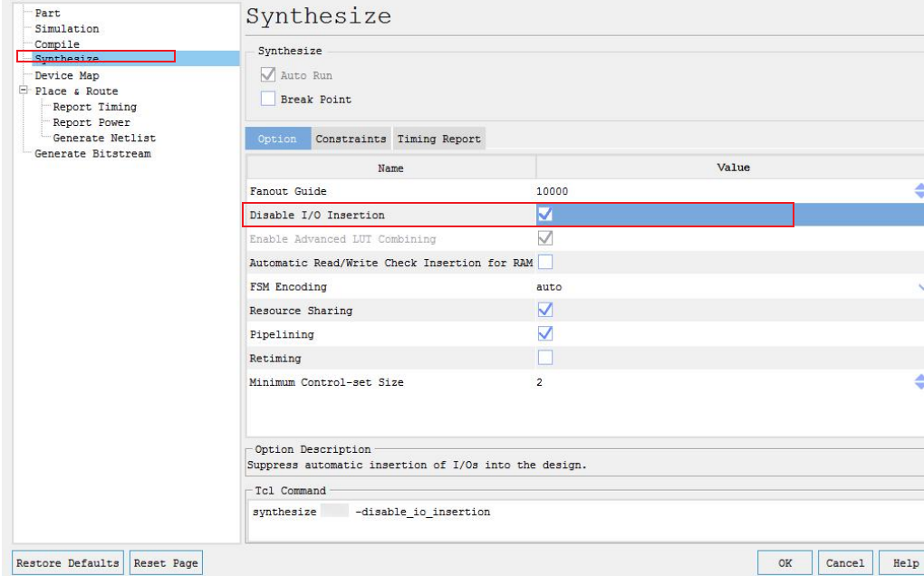
Task: Click the Pipelining row label
Action: coord(281,334)
